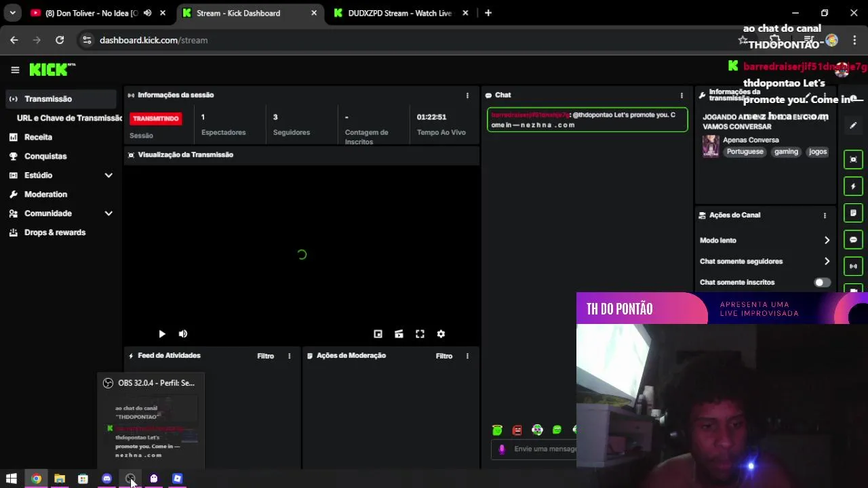
Task: Edit stream info with pencil icon
Action: click(853, 125)
